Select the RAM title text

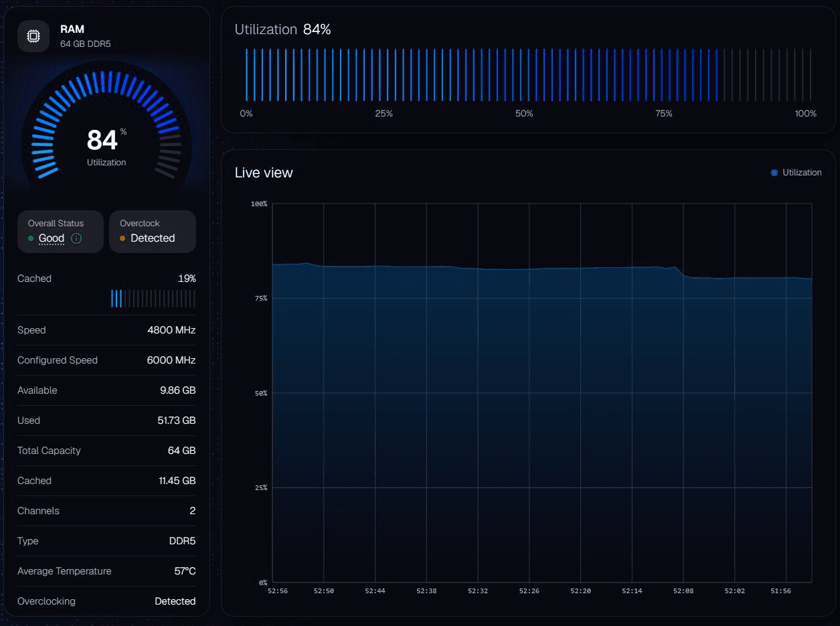pos(72,29)
